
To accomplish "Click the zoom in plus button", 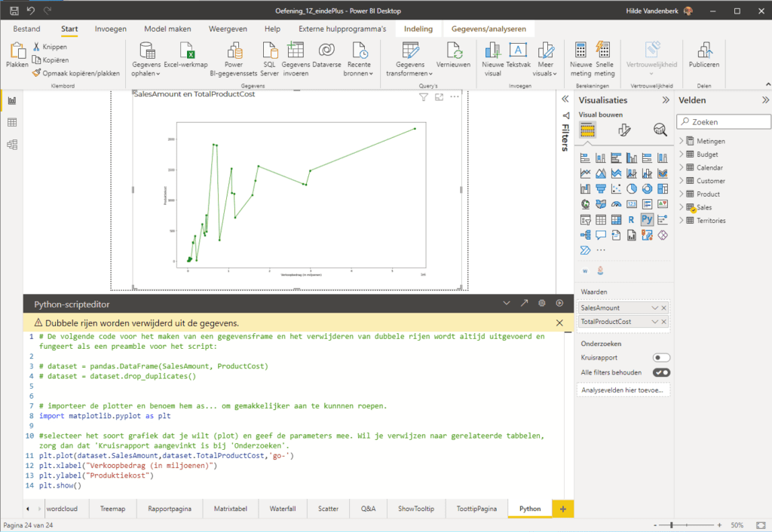I will tap(719, 525).
